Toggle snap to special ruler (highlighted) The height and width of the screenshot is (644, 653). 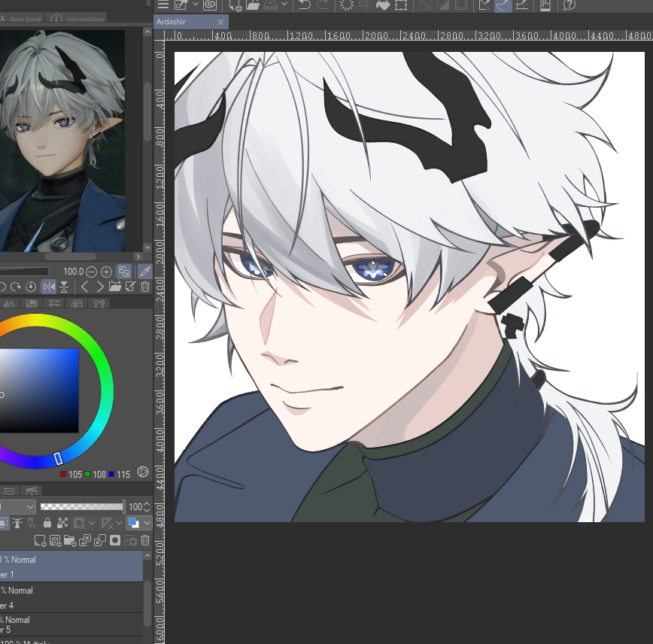pyautogui.click(x=503, y=5)
